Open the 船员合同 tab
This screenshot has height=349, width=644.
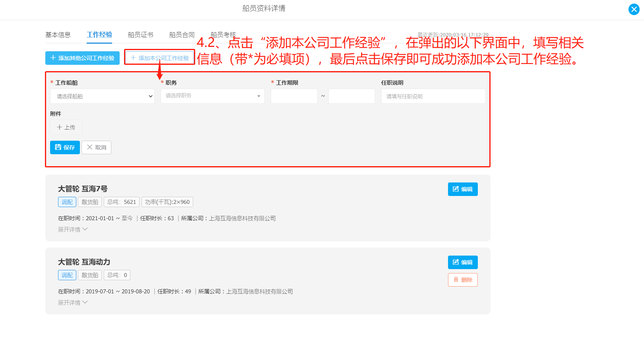click(182, 35)
